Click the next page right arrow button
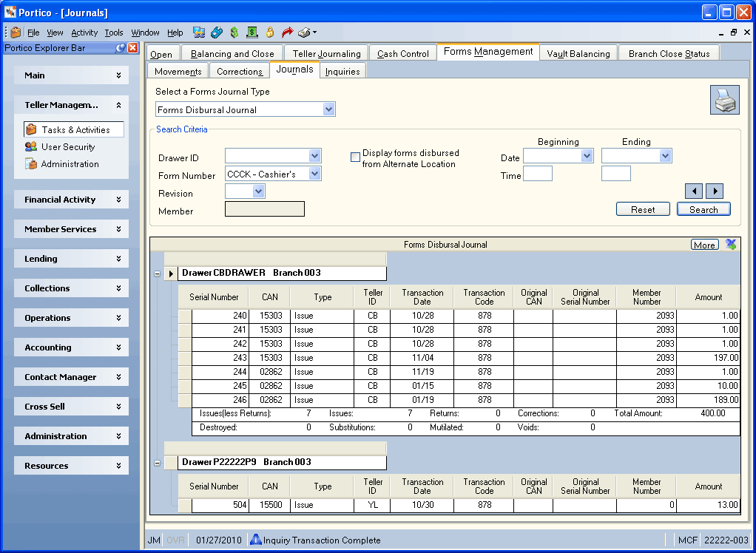 (x=715, y=191)
